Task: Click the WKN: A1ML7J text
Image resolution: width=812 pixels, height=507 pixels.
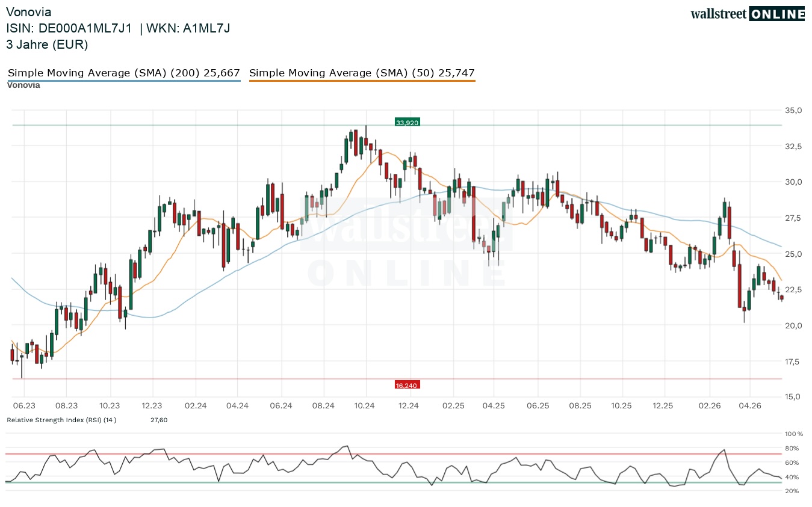Action: pos(189,28)
